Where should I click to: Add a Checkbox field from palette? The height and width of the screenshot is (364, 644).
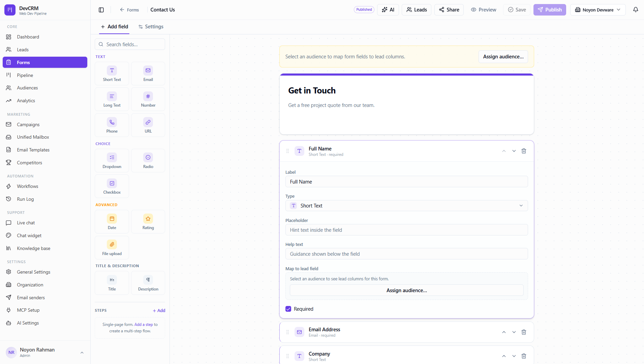click(112, 186)
